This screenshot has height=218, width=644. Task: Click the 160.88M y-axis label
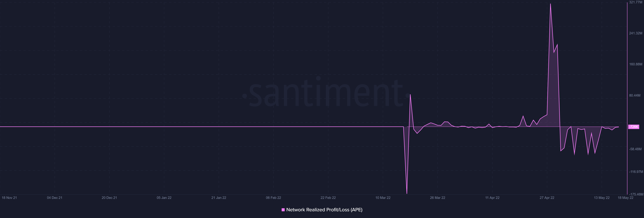pyautogui.click(x=635, y=64)
